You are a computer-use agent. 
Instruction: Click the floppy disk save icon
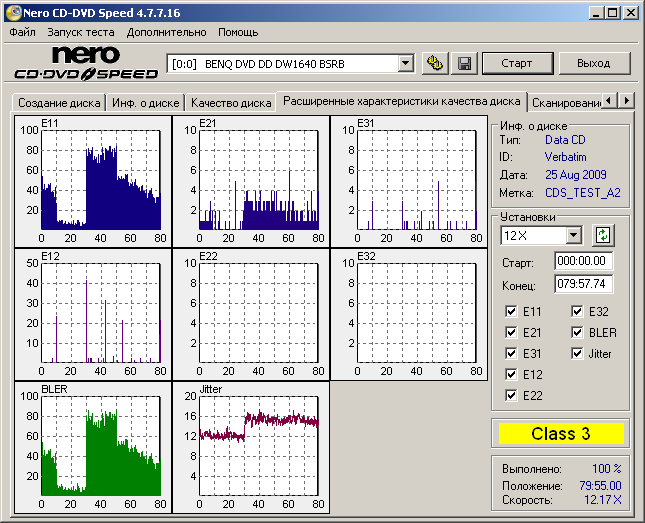[464, 63]
